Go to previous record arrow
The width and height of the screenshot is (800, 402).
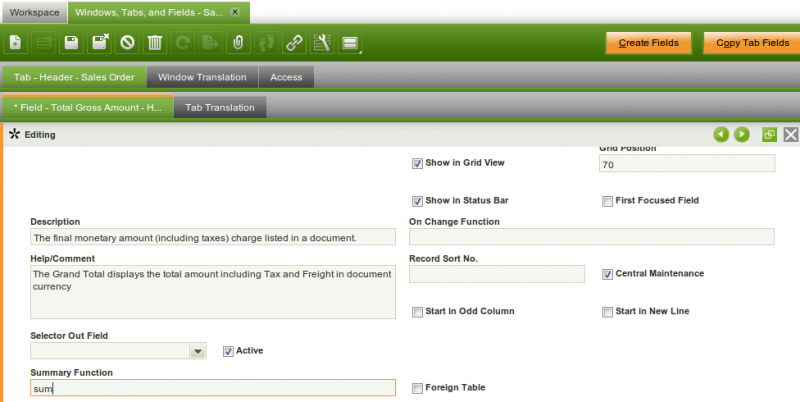click(x=721, y=134)
